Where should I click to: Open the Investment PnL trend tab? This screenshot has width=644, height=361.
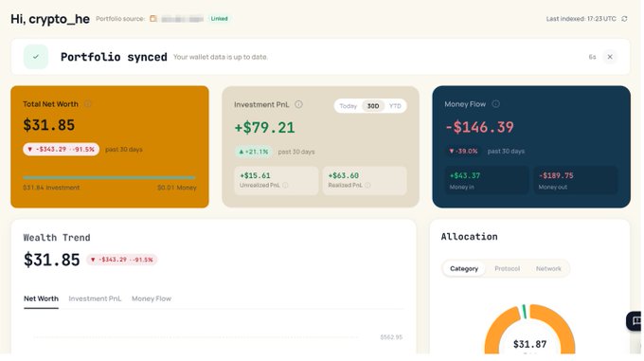point(95,298)
